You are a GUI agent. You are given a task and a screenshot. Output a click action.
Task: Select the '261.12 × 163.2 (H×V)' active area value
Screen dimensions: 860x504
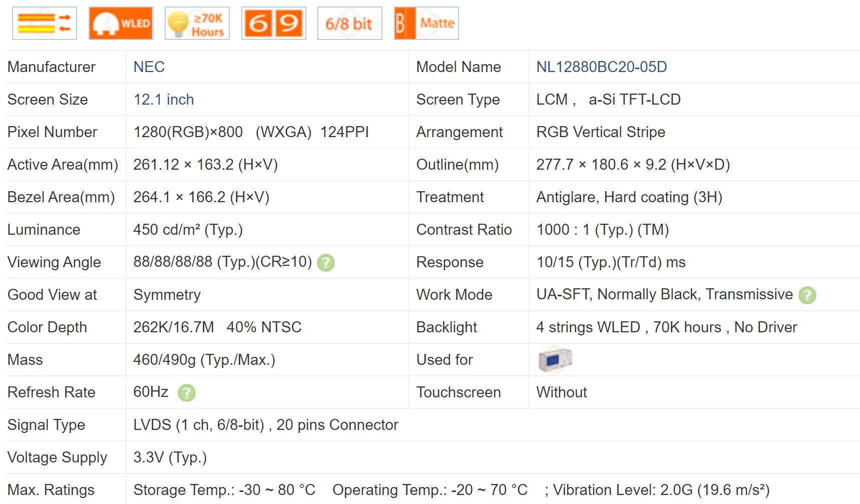click(x=205, y=165)
